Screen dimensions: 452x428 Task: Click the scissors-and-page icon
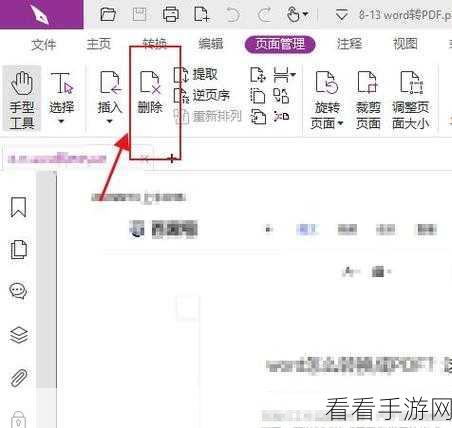[x=281, y=116]
